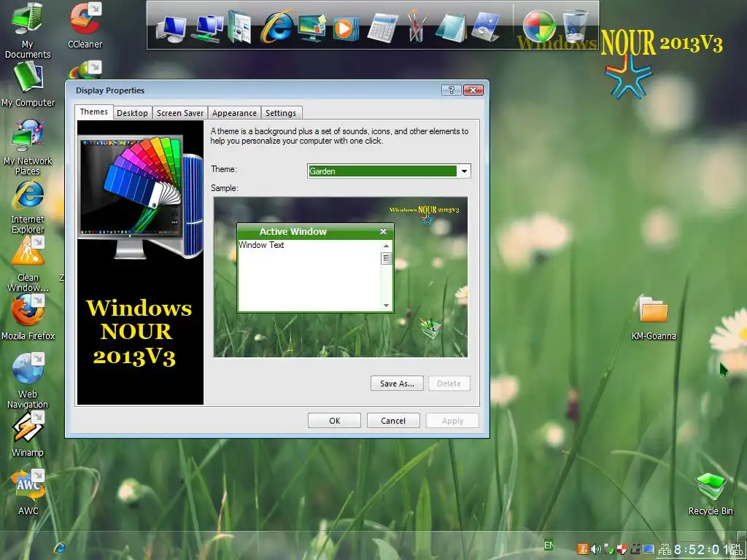The height and width of the screenshot is (560, 747).
Task: Open the desktop personalization icon in top dock
Action: click(312, 27)
